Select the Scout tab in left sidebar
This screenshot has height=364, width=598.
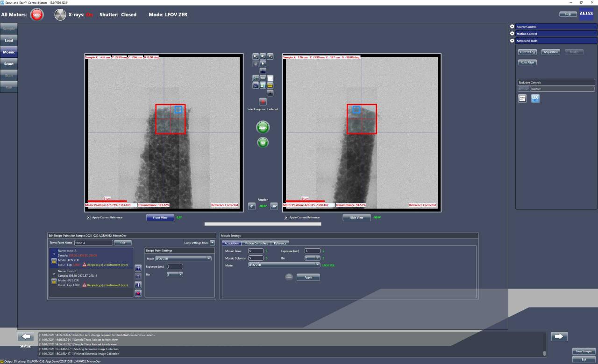[8, 63]
